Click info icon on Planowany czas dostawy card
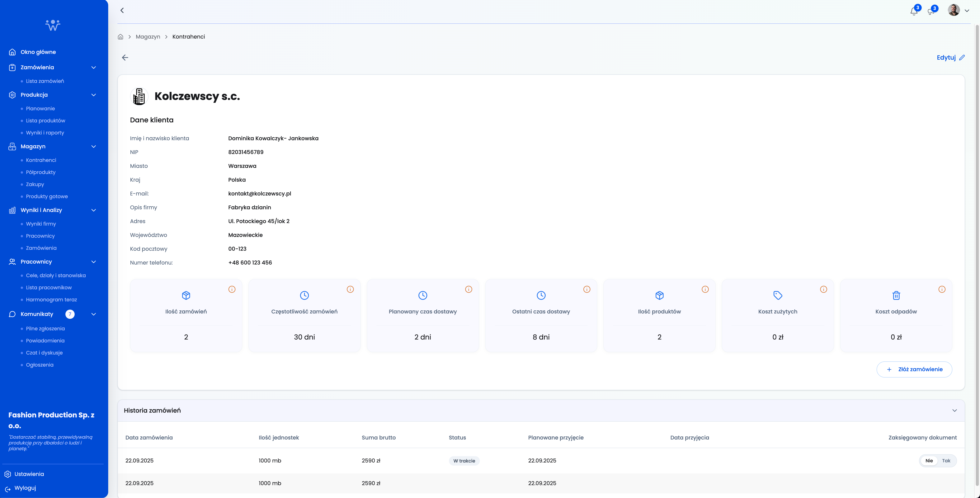The width and height of the screenshot is (980, 498). 468,289
